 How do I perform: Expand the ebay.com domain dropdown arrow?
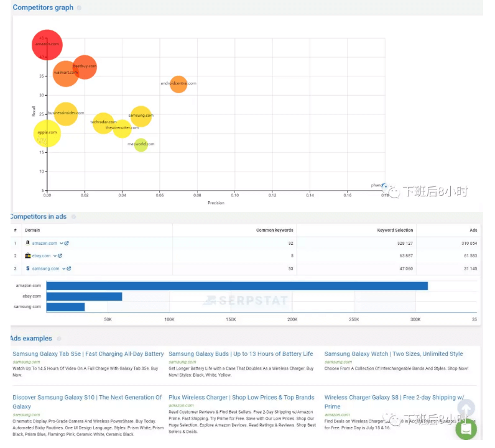click(x=54, y=256)
